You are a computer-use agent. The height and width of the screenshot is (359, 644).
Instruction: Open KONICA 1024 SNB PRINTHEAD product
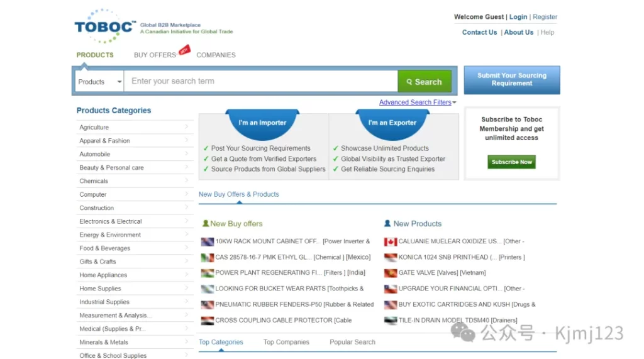click(x=462, y=258)
